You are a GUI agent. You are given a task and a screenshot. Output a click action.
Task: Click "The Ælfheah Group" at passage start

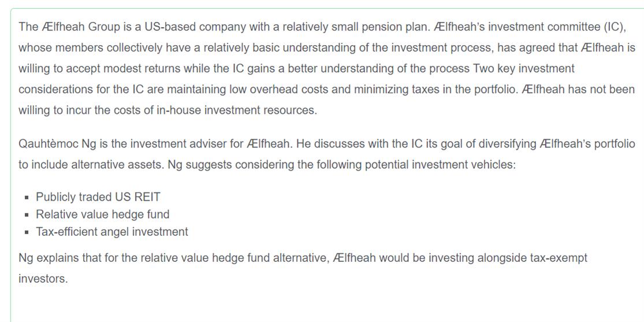pos(62,27)
